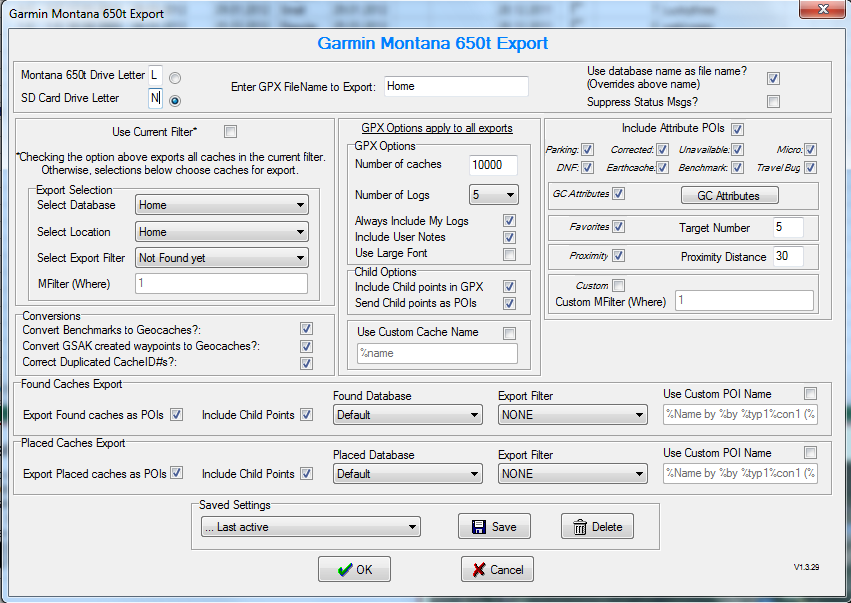Toggle the Proximity checkbox

tap(618, 256)
